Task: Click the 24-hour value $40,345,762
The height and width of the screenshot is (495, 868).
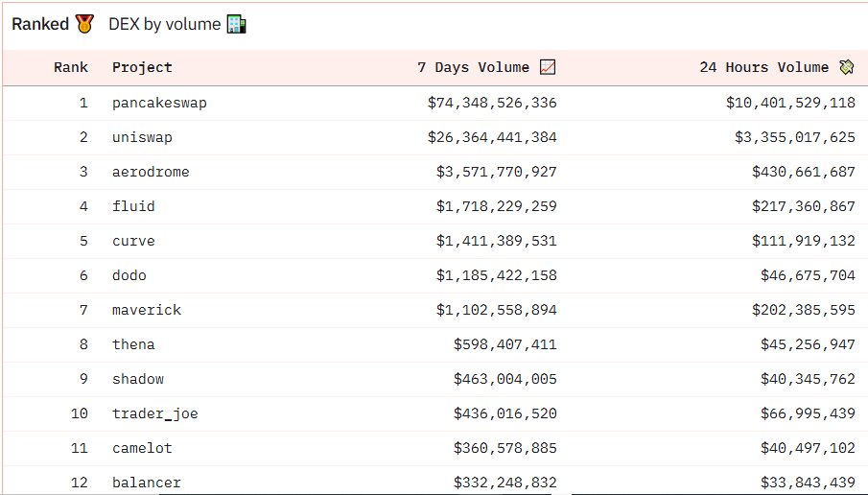Action: tap(809, 379)
